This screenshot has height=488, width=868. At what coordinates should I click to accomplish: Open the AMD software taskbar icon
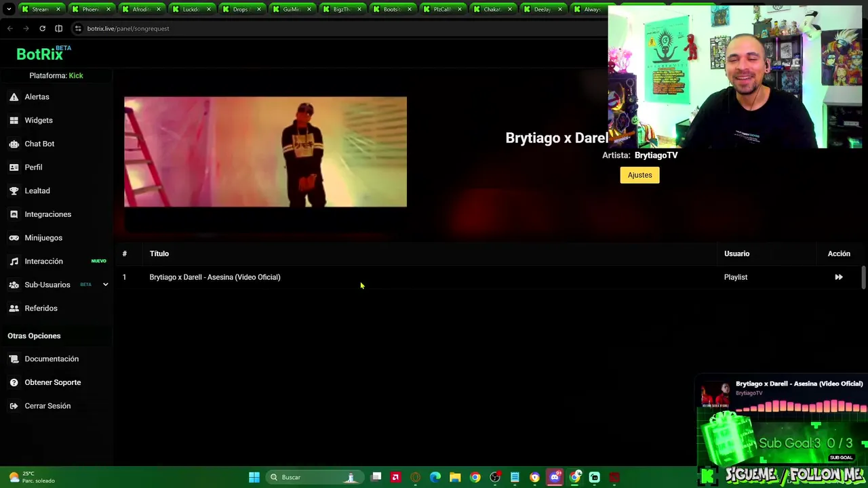[395, 477]
